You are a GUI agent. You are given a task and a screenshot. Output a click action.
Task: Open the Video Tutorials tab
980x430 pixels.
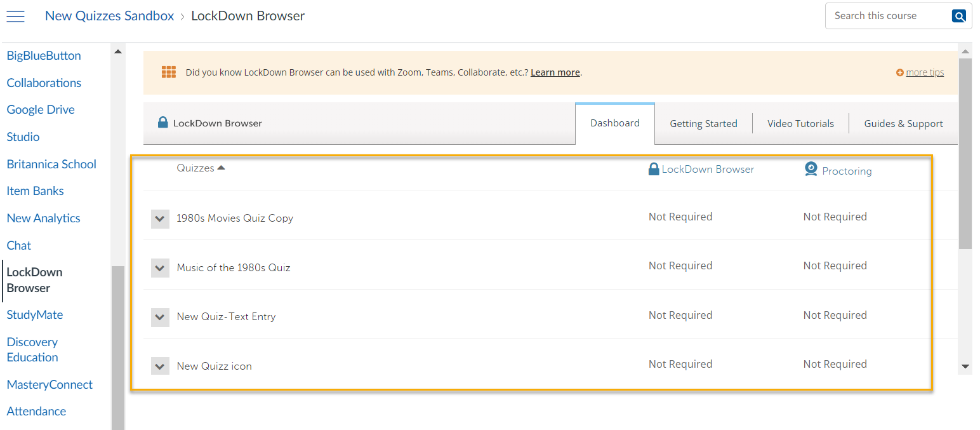click(x=800, y=124)
